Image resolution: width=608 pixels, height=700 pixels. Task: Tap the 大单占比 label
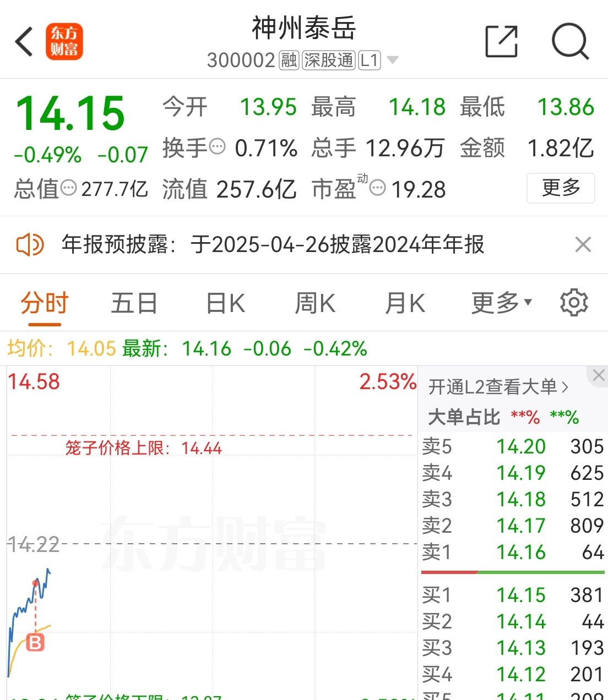(464, 417)
